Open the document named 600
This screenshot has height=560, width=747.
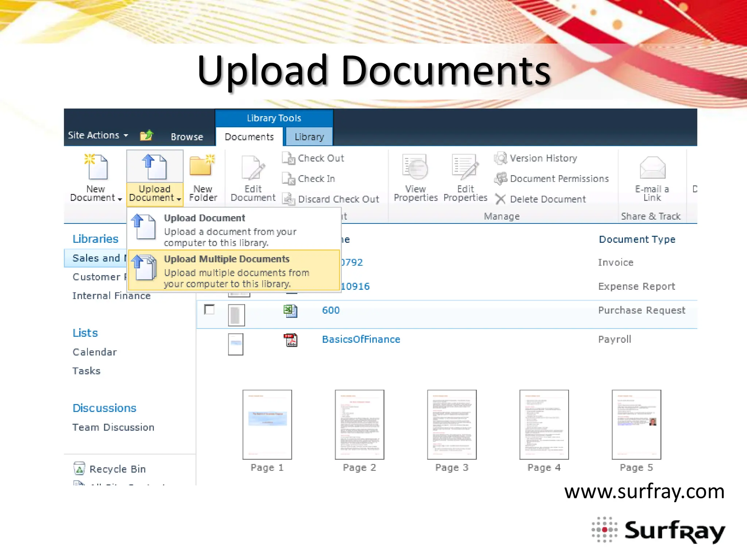[331, 310]
